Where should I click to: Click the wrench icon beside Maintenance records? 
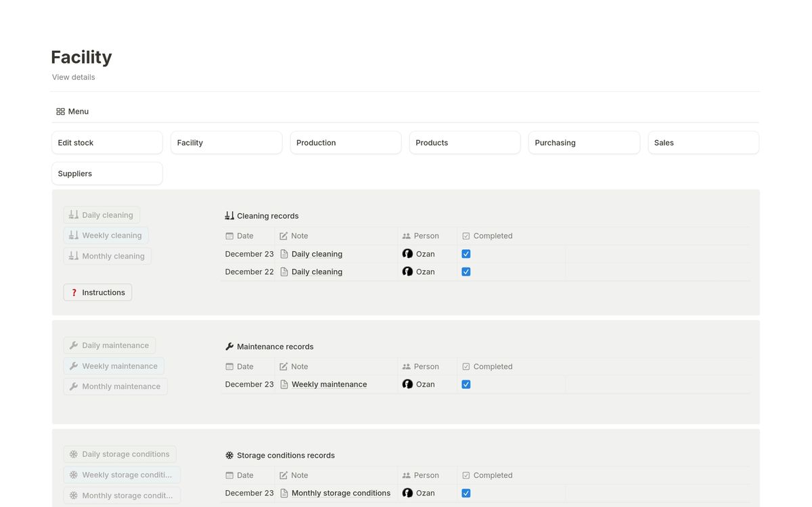[229, 347]
